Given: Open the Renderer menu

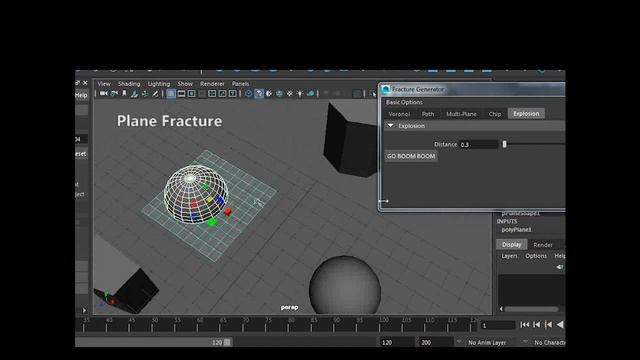Looking at the screenshot, I should coord(212,84).
